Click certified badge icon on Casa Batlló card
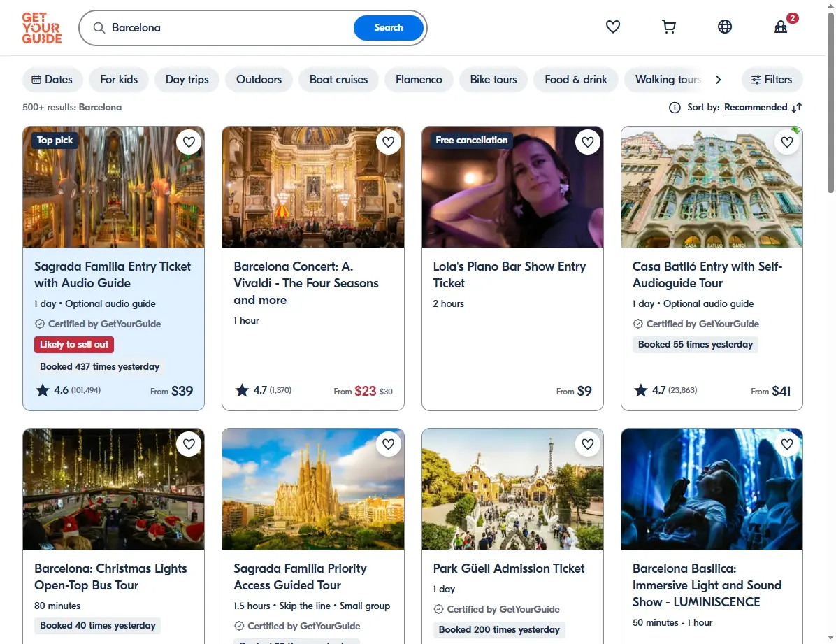The width and height of the screenshot is (836, 644). click(x=637, y=324)
